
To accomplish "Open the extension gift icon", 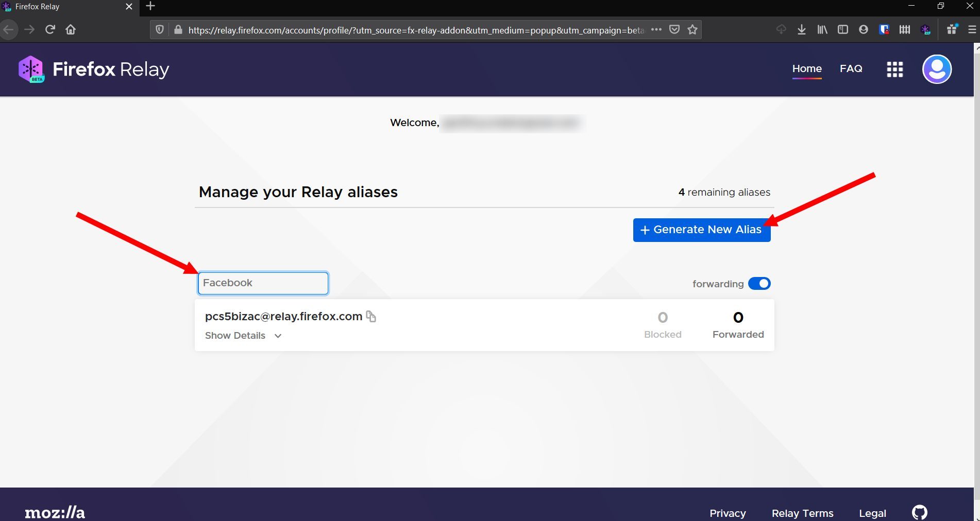I will point(952,29).
